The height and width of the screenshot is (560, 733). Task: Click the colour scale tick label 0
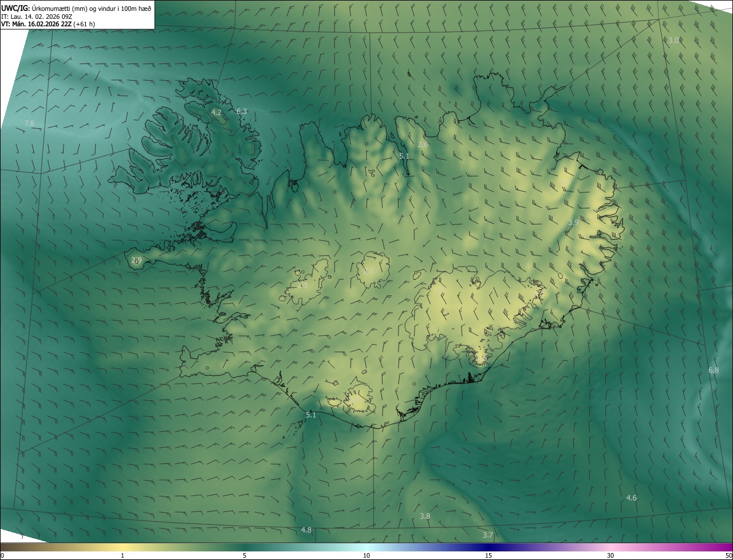(2, 556)
